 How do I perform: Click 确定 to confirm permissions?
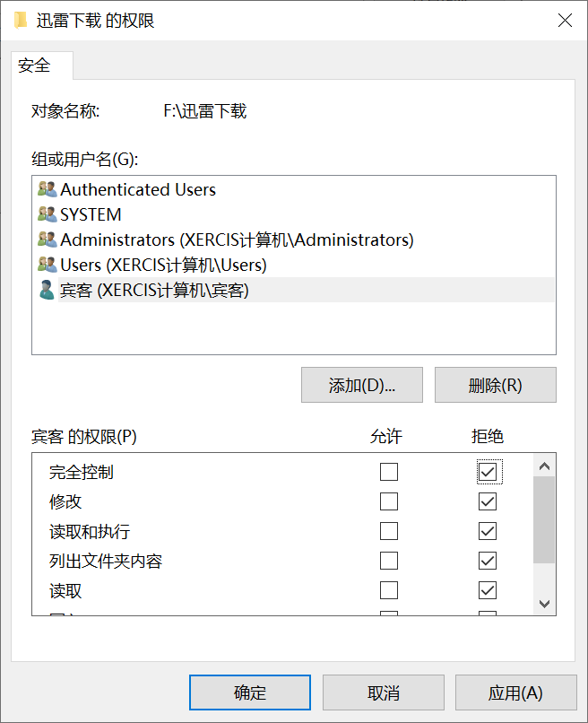point(249,692)
